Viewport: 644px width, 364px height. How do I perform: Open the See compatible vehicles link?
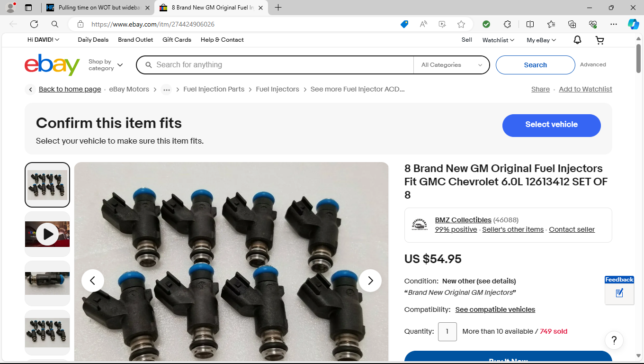click(x=495, y=309)
